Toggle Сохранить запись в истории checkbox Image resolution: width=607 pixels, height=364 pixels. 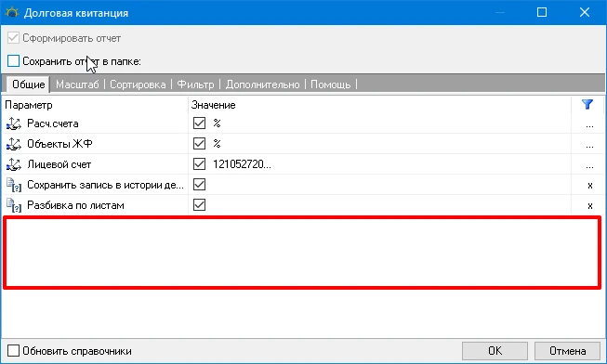tap(199, 185)
